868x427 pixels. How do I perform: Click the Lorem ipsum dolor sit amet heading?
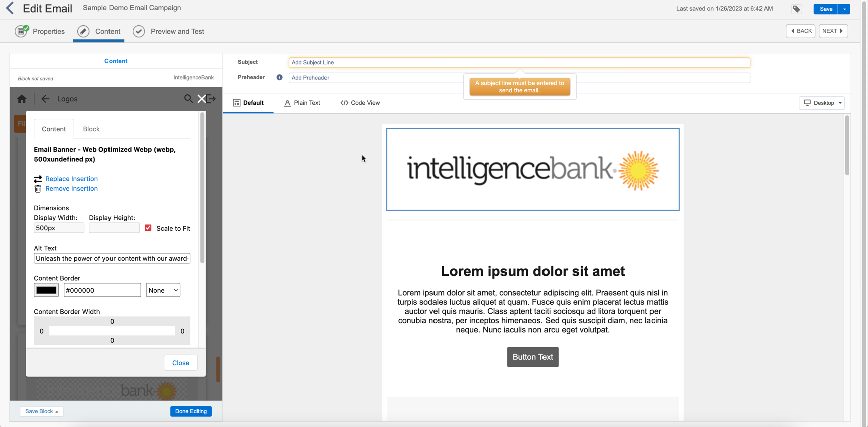[x=533, y=271]
